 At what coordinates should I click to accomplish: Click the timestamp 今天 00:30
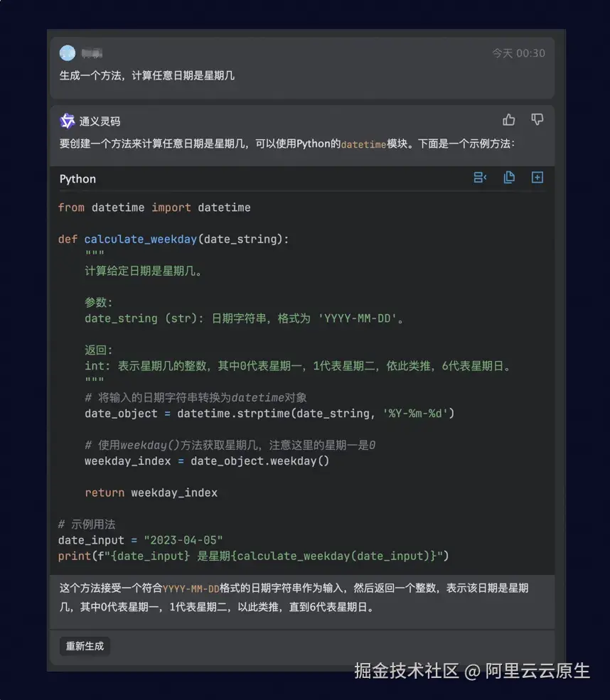pyautogui.click(x=519, y=53)
